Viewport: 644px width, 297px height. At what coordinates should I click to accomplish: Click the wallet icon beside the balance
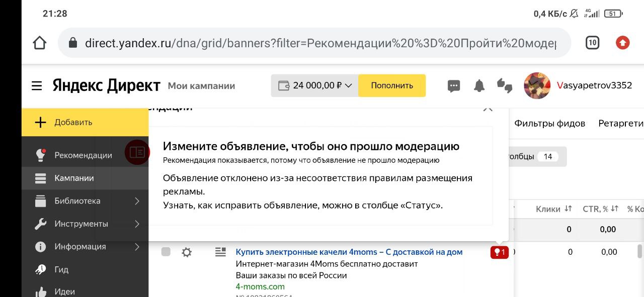click(x=284, y=85)
